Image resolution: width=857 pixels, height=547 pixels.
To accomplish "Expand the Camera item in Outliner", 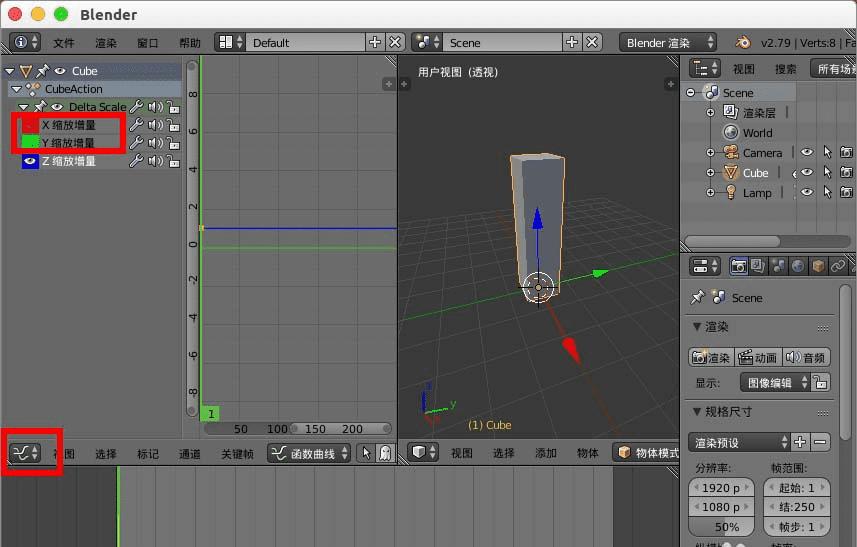I will coord(711,153).
